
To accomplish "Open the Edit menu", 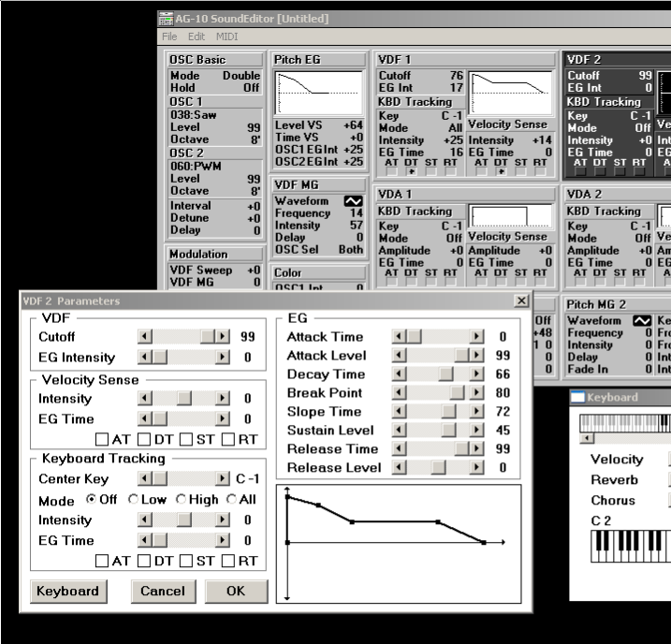I will coord(197,37).
